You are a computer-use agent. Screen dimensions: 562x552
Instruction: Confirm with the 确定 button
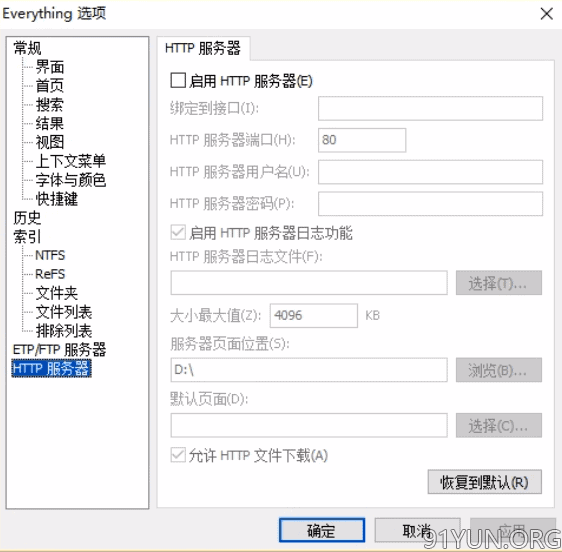pyautogui.click(x=322, y=530)
